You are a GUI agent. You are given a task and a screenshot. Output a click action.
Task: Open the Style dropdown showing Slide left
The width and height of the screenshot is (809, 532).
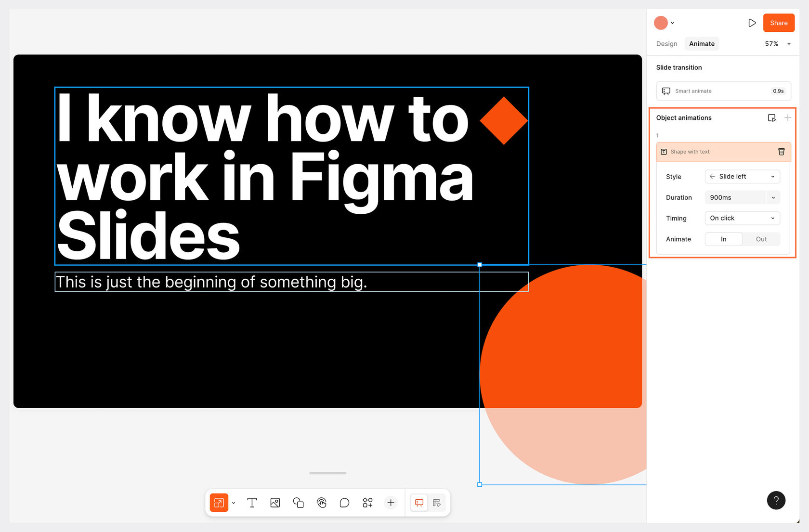point(742,176)
